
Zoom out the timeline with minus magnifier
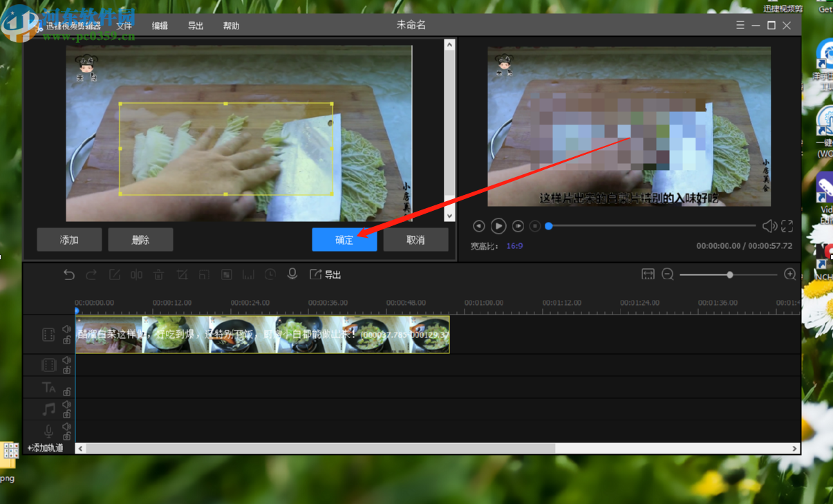pos(668,274)
